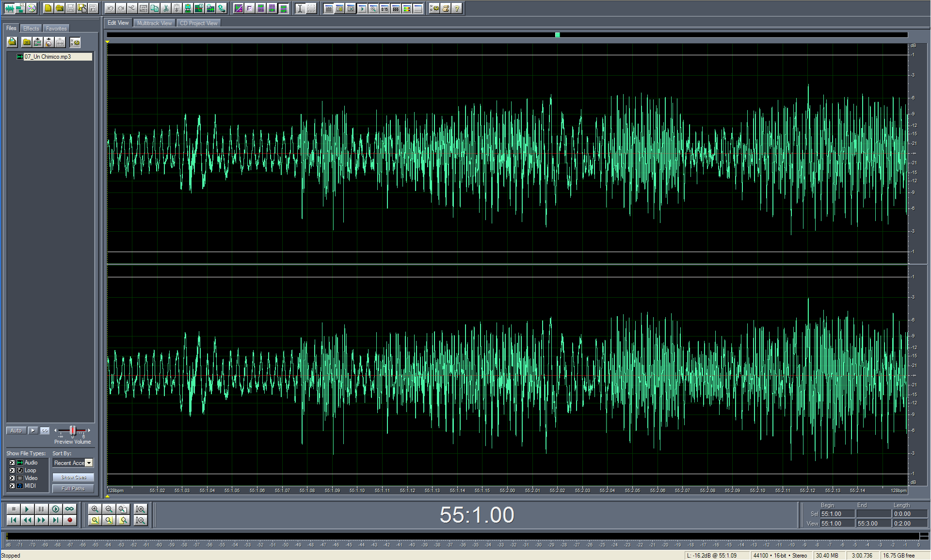Zoom to right edge of selection
931x560 pixels.
click(123, 520)
